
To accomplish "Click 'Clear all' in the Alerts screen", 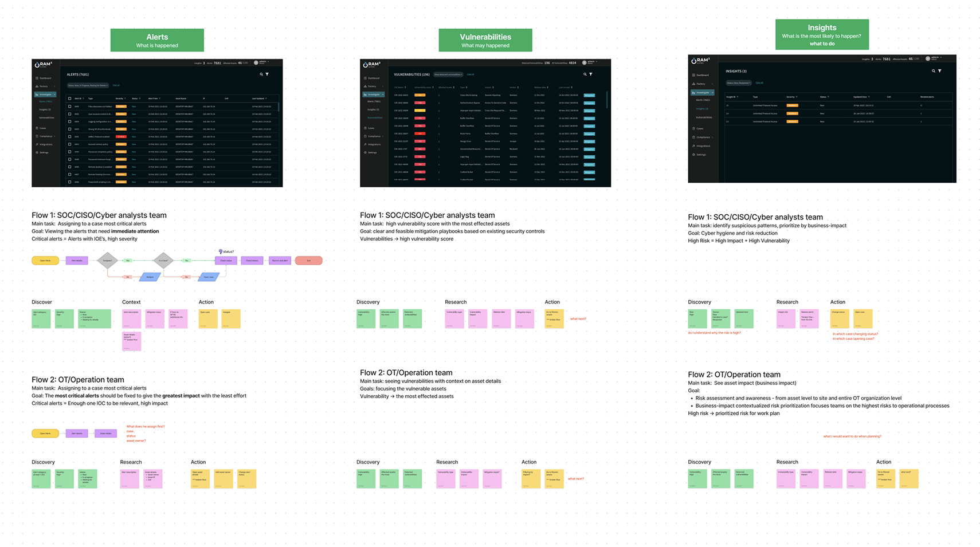I will 116,85.
